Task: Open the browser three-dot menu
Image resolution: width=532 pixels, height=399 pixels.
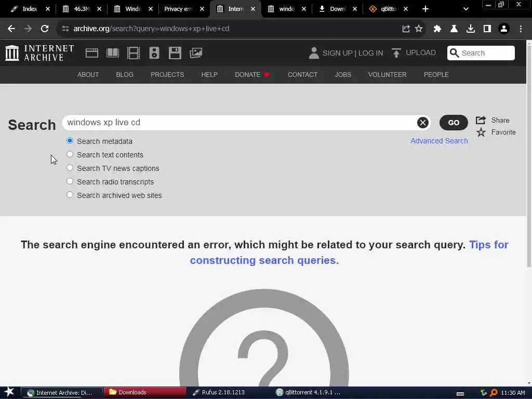Action: [x=521, y=29]
